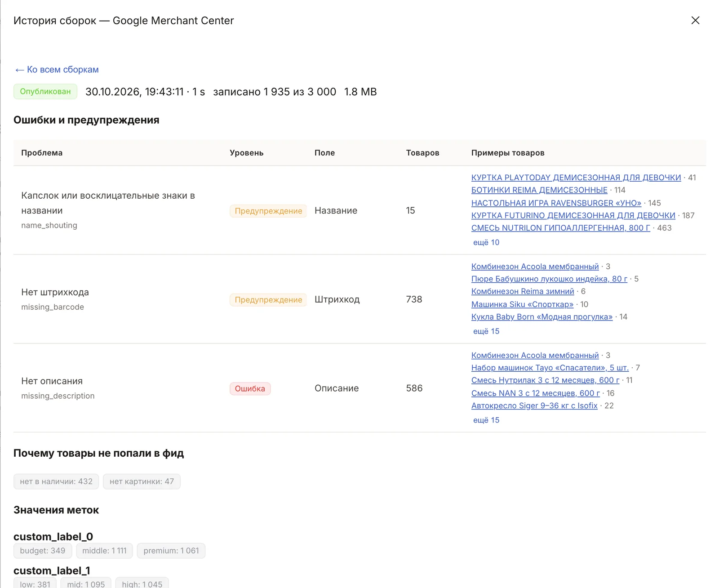This screenshot has width=719, height=588.
Task: Click the нет в наличии: 432 chip
Action: pyautogui.click(x=56, y=481)
